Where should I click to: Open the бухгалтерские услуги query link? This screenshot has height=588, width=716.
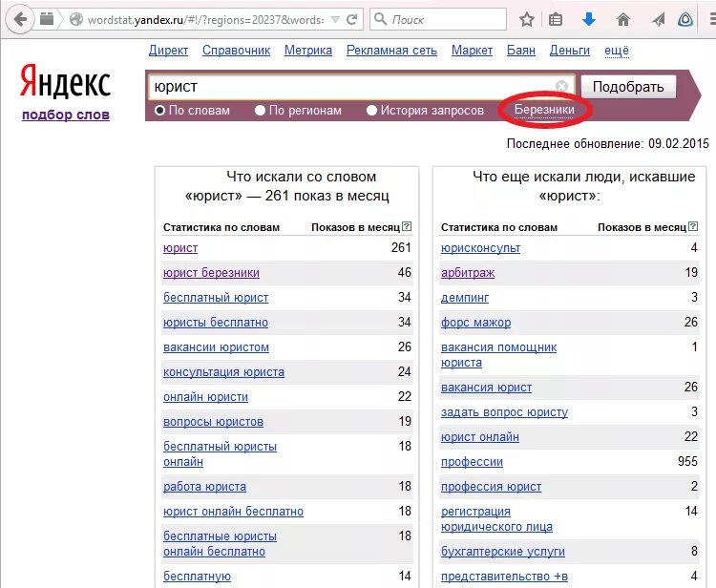(x=503, y=552)
